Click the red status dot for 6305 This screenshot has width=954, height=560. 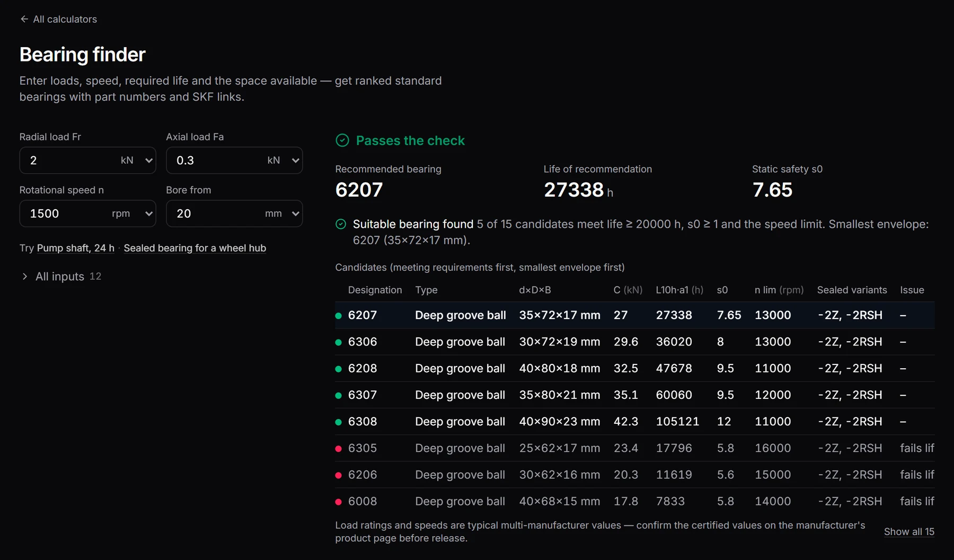[x=339, y=449]
